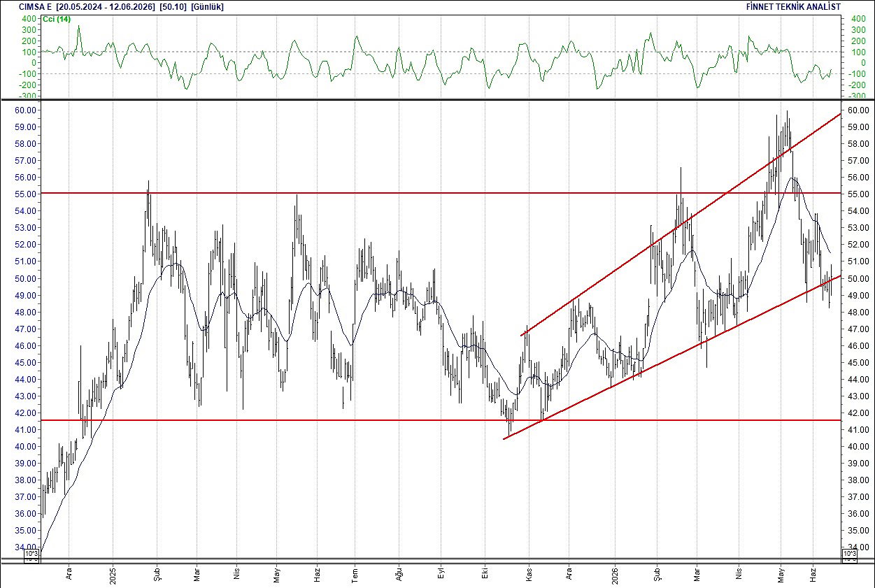875x588 pixels.
Task: Select the Cci (14) indicator label
Action: [x=56, y=19]
